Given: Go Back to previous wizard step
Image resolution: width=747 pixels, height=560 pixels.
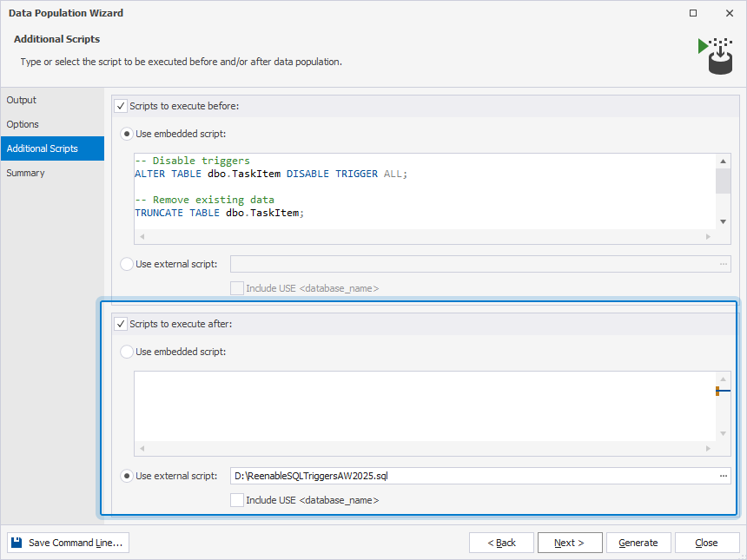Looking at the screenshot, I should coord(501,543).
